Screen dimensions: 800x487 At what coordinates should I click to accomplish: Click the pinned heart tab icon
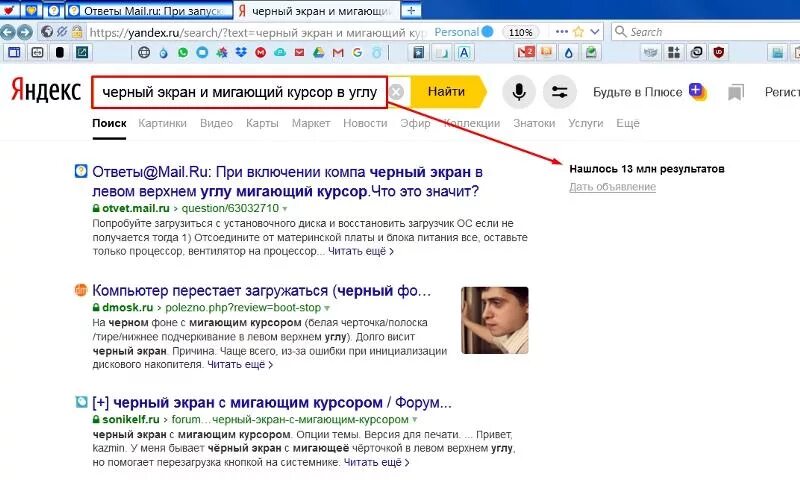point(9,10)
